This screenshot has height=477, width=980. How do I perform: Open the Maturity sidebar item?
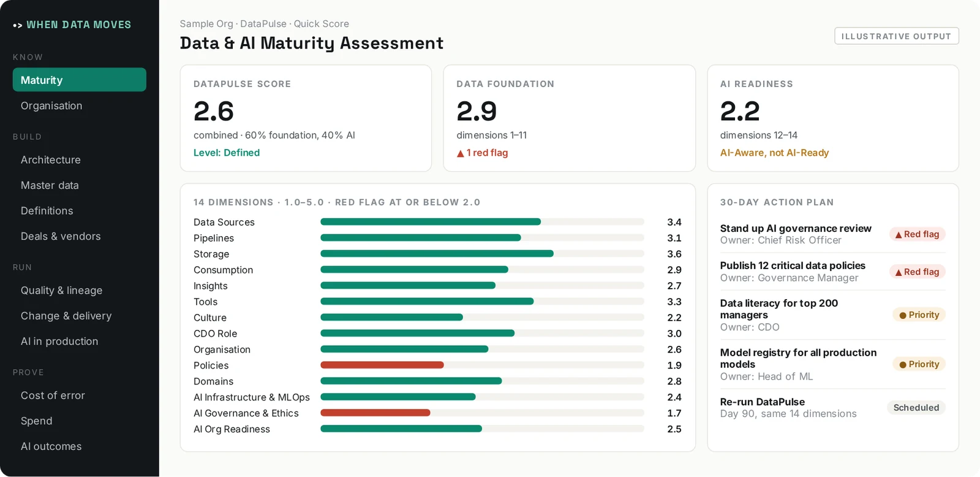(x=80, y=80)
